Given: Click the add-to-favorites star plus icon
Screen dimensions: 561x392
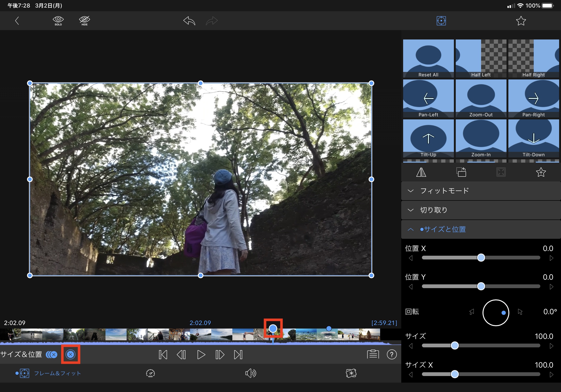Looking at the screenshot, I should (x=541, y=172).
